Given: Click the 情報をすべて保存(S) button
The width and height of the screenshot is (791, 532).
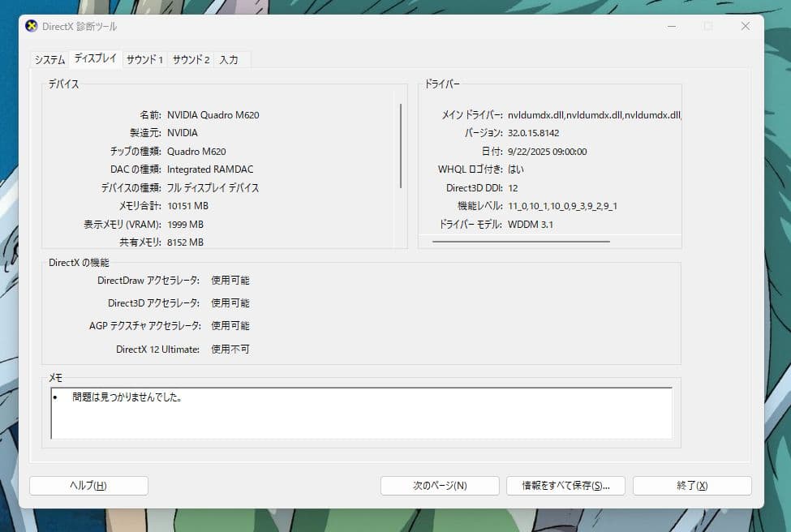Looking at the screenshot, I should click(x=565, y=485).
